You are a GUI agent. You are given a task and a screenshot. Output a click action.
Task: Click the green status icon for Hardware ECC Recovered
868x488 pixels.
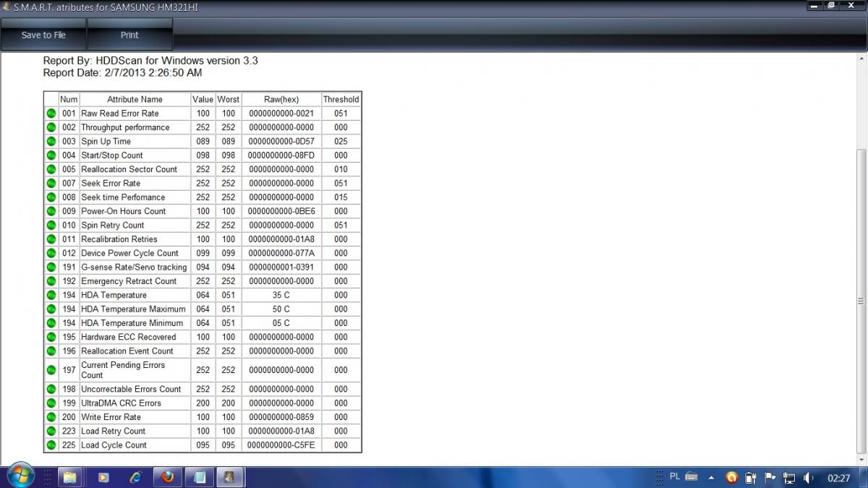[x=51, y=337]
